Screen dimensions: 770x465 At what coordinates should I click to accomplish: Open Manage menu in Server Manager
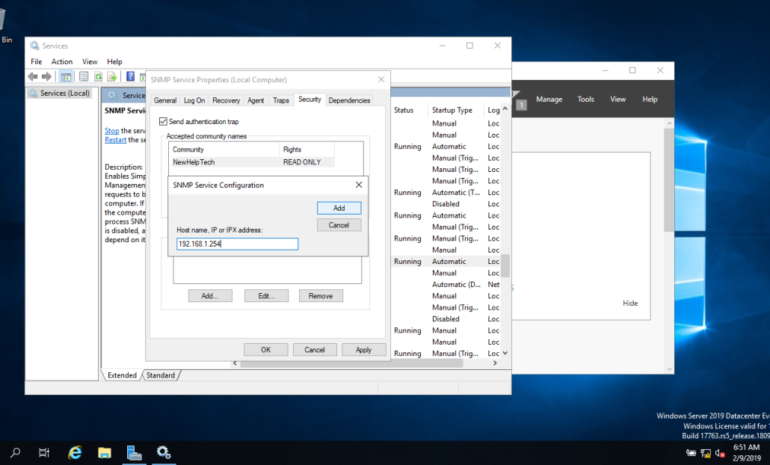(x=549, y=99)
